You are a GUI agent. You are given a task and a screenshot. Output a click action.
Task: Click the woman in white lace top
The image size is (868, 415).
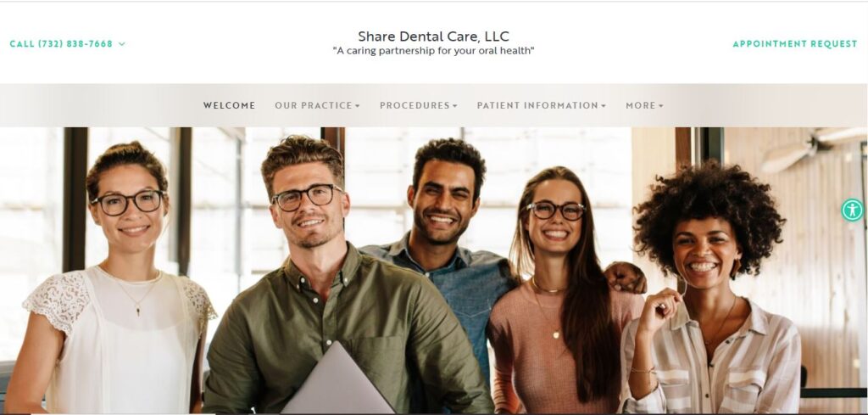click(x=119, y=283)
